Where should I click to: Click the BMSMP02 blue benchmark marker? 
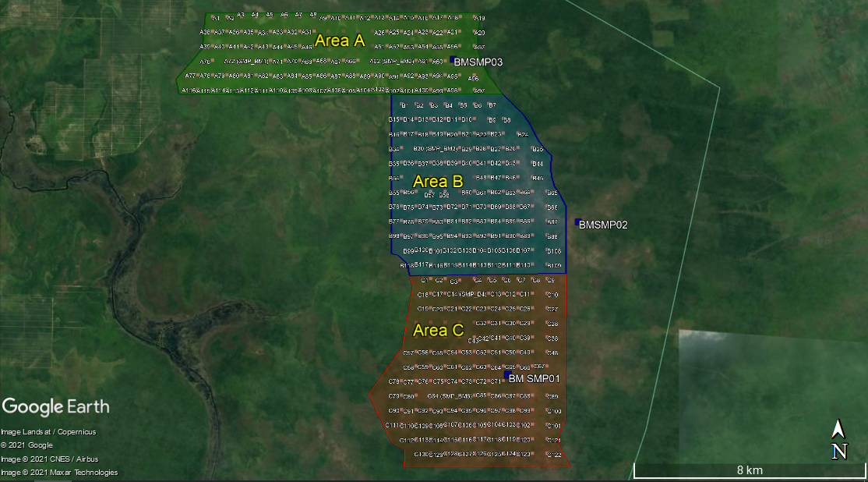(577, 222)
